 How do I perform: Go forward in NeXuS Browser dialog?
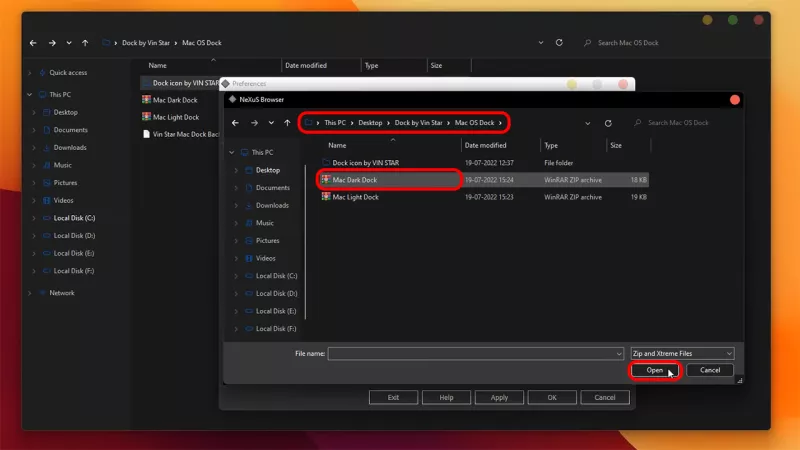[254, 123]
